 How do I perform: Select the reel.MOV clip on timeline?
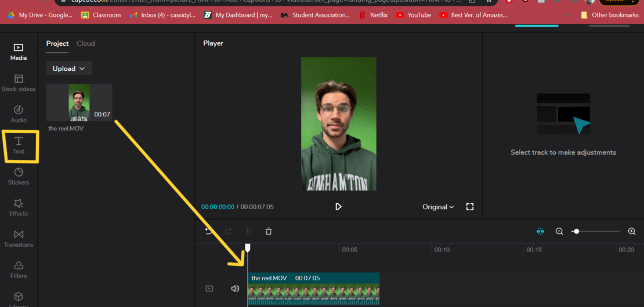(314, 288)
